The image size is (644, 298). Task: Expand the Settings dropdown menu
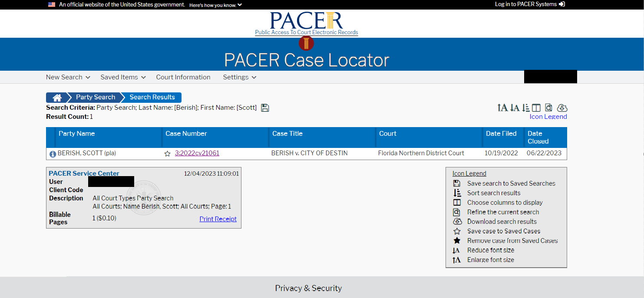pyautogui.click(x=239, y=77)
